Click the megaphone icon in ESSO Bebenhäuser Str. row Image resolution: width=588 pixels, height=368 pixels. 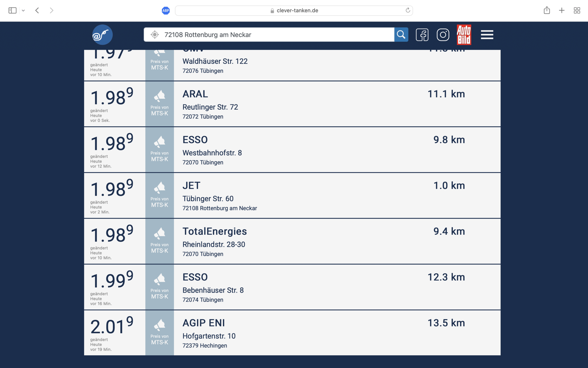tap(160, 279)
